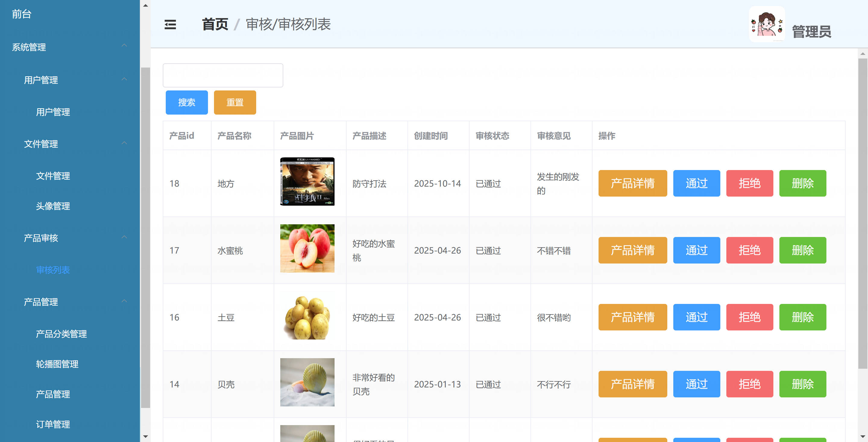Open the 轮播图管理 page

click(57, 364)
